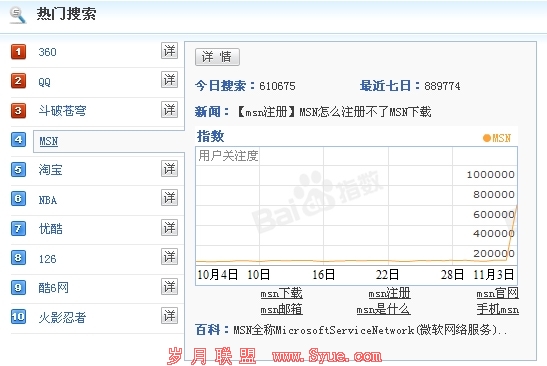Viewport: 547px width, 366px height.
Task: Open the QQ search term link
Action: [x=45, y=82]
